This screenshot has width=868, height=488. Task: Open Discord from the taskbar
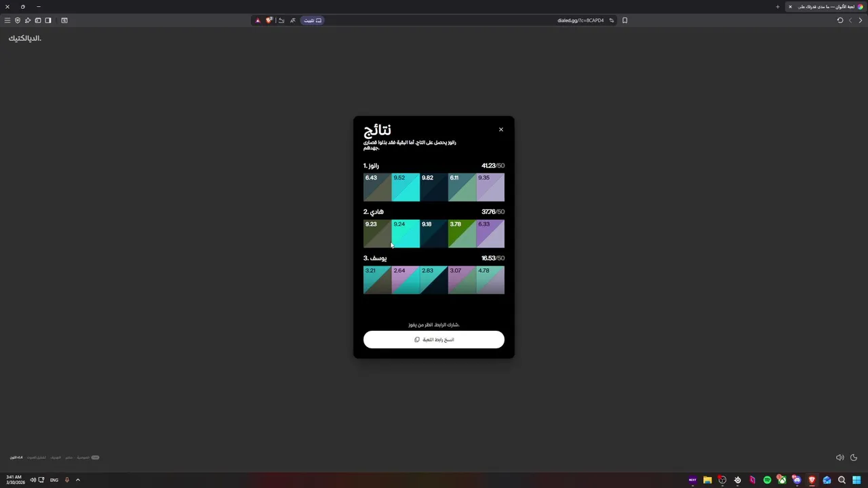(x=797, y=480)
